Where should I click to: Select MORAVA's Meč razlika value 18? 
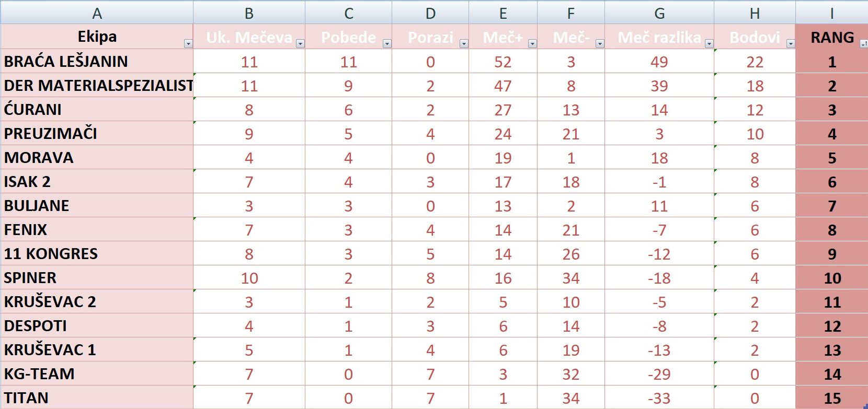(659, 157)
